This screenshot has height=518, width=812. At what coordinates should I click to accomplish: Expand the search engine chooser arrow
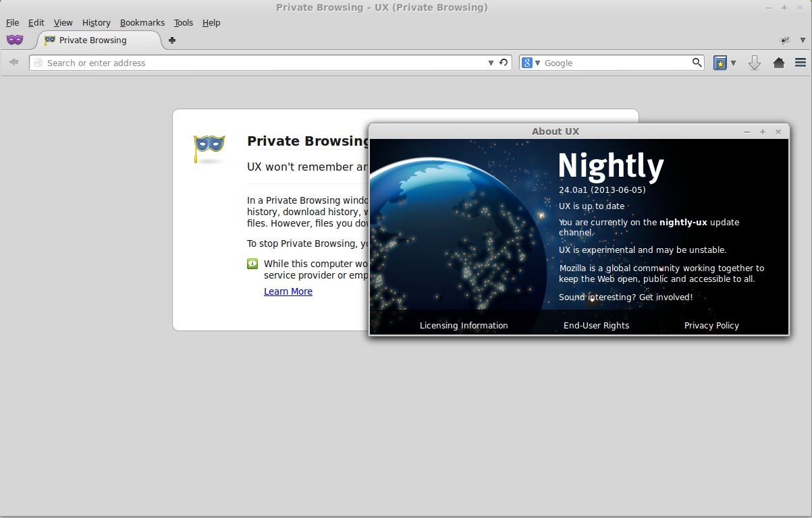[x=538, y=63]
